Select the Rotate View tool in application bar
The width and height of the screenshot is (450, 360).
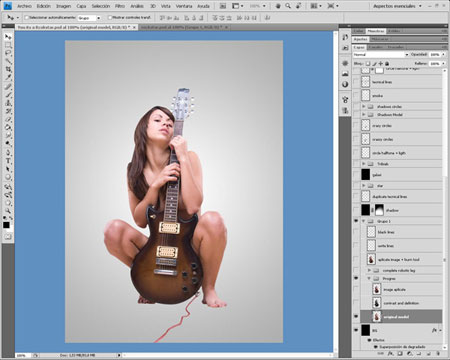point(298,6)
